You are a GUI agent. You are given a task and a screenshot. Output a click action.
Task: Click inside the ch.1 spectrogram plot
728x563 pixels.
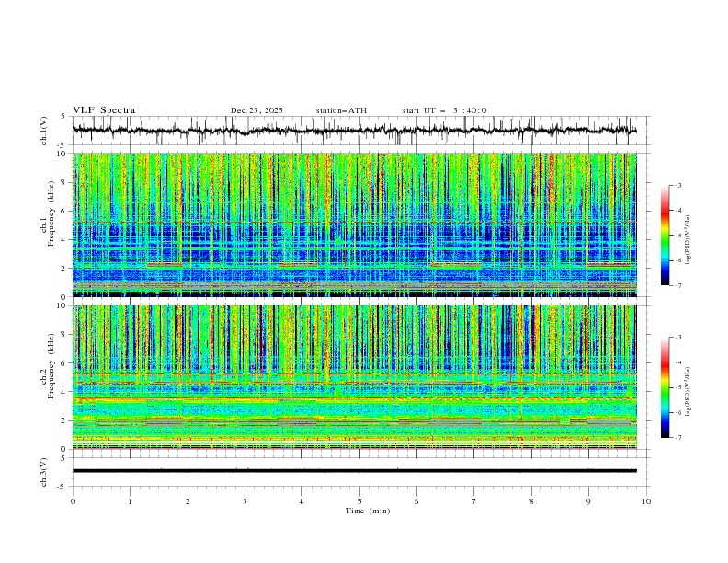[x=355, y=224]
